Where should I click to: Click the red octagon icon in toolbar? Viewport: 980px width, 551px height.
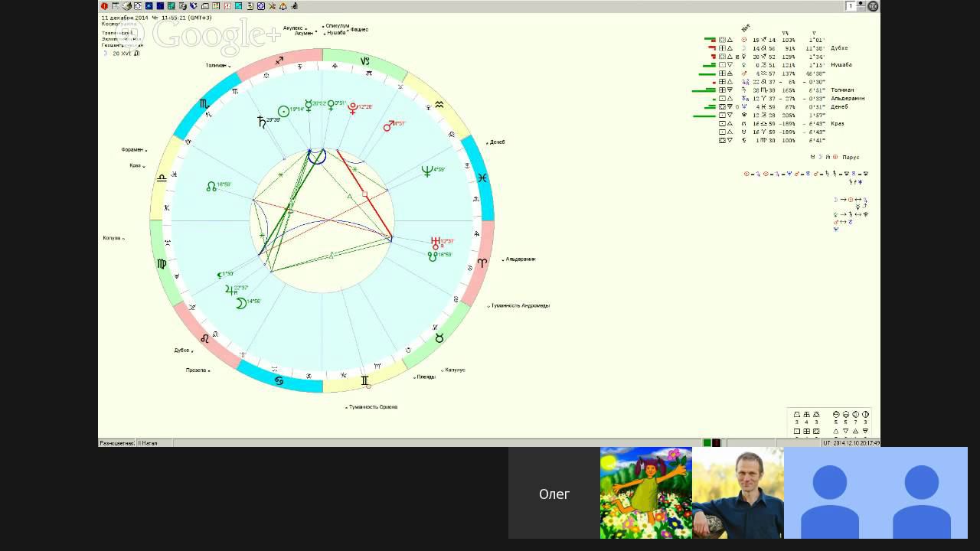(x=104, y=6)
